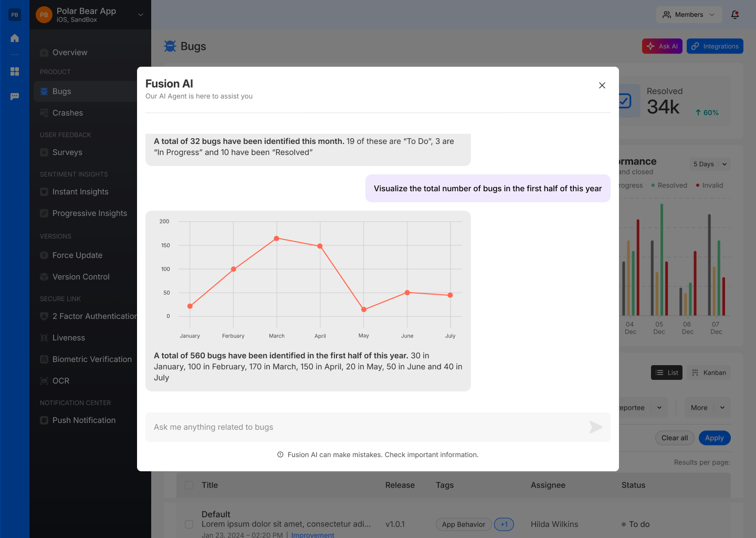This screenshot has width=756, height=538.
Task: Open the Members dropdown
Action: 689,15
